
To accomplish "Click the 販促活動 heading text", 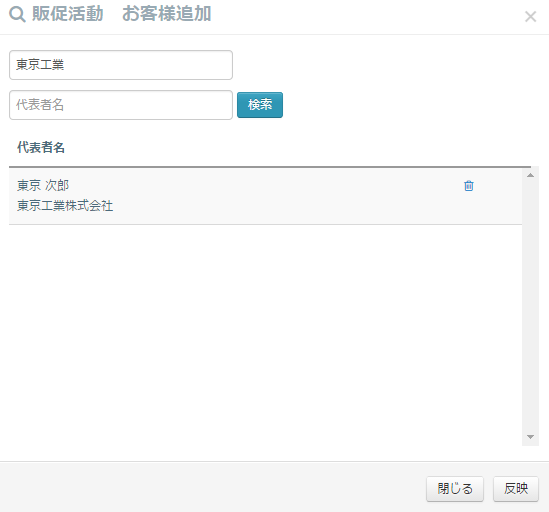I will (x=68, y=14).
